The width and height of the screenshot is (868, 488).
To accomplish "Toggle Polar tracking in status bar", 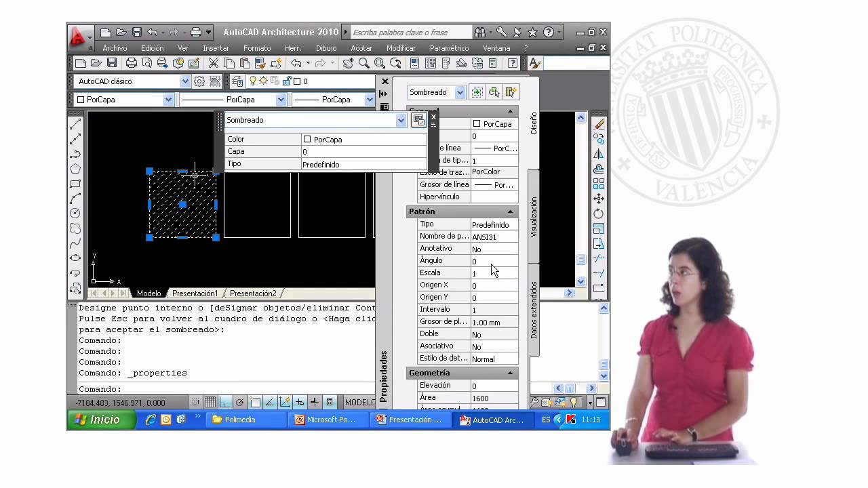I will (x=240, y=402).
